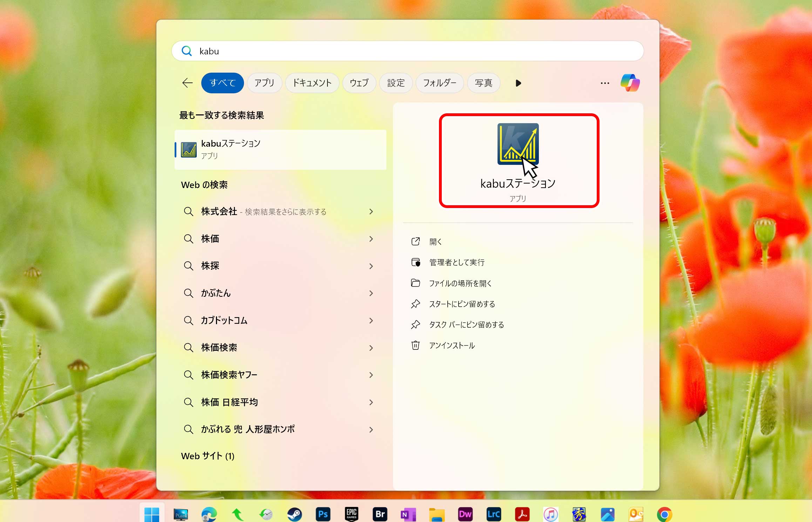Launch Photoshop from the taskbar
812x522 pixels.
point(323,515)
